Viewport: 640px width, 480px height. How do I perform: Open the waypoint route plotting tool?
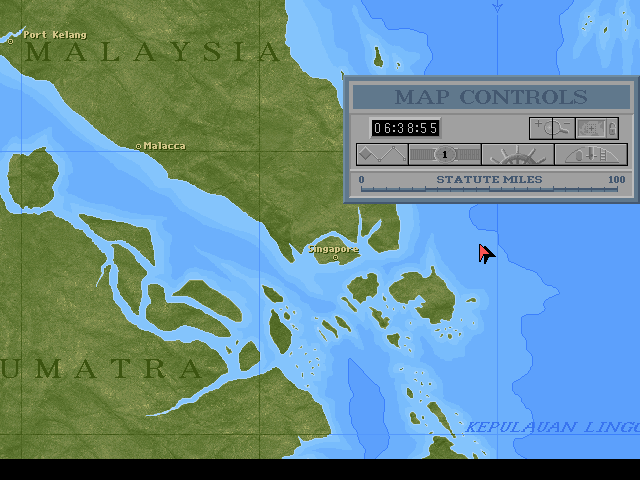click(381, 154)
